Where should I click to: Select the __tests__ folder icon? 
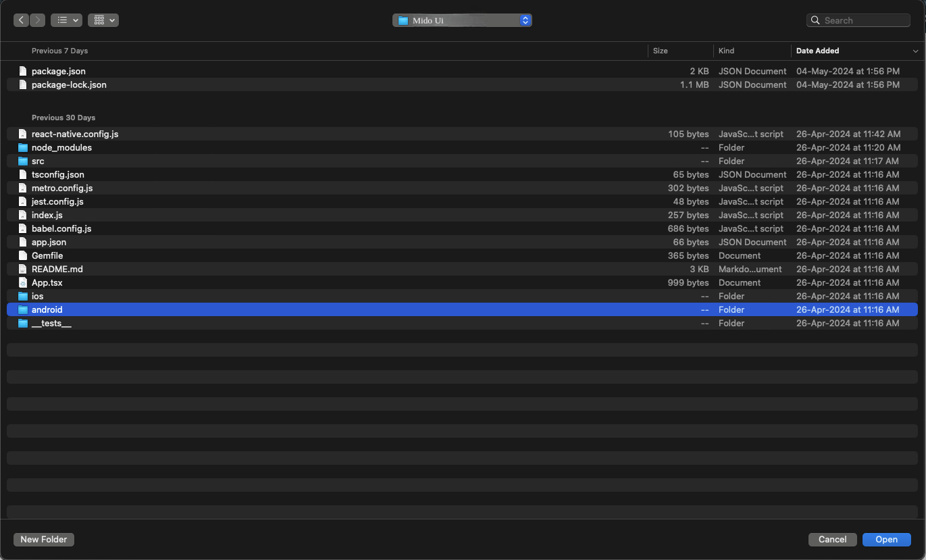[23, 323]
